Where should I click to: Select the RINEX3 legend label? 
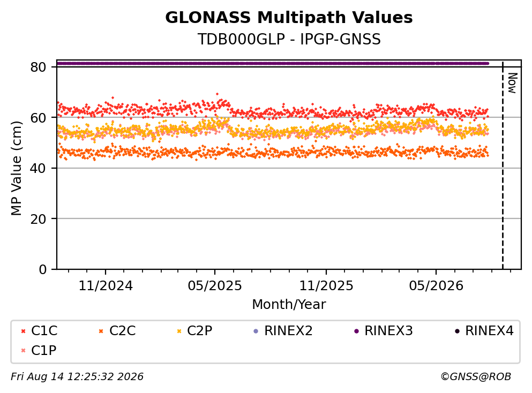tap(388, 330)
